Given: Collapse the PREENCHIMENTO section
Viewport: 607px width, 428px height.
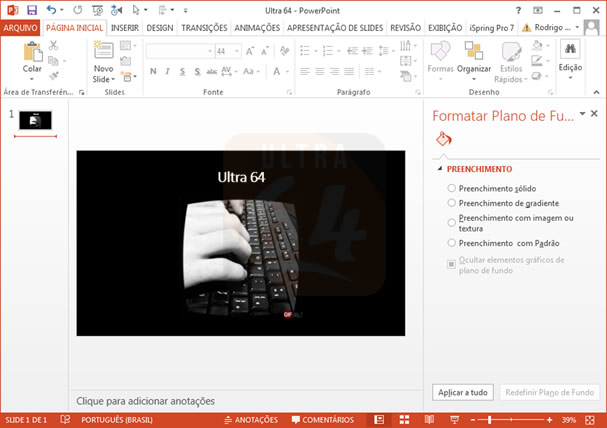Looking at the screenshot, I should (x=440, y=169).
